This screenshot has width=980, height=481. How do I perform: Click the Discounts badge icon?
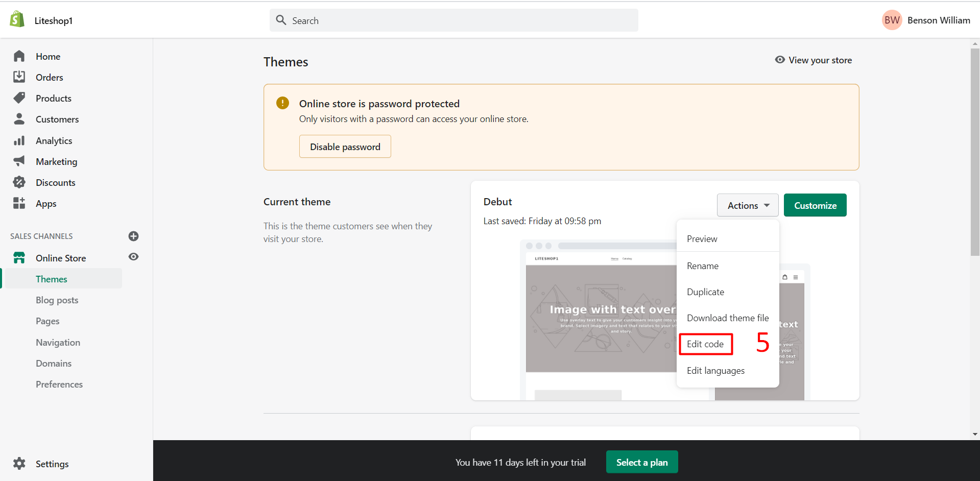[19, 182]
